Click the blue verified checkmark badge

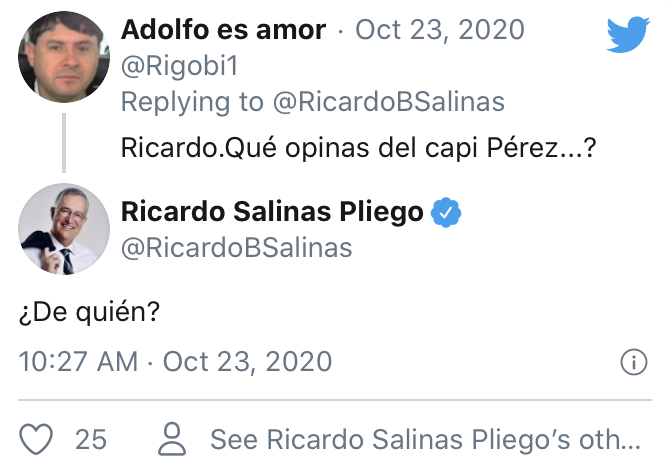[446, 212]
